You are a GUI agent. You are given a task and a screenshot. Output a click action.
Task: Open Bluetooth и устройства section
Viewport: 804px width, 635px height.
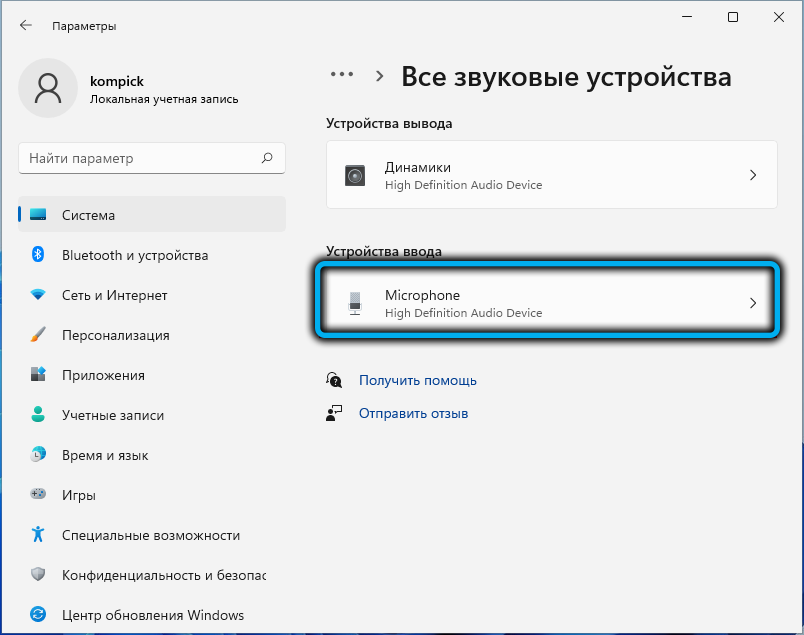point(134,255)
